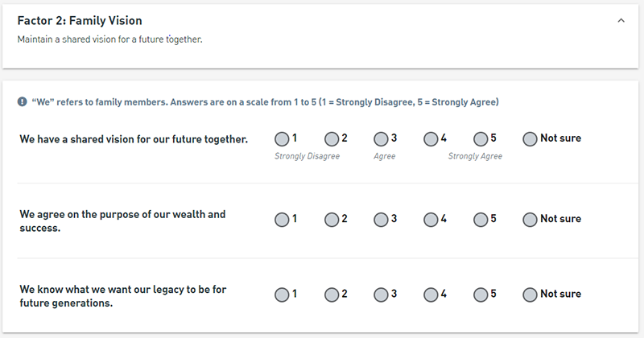
Task: Select 1 for shared vision statement
Action: [282, 138]
